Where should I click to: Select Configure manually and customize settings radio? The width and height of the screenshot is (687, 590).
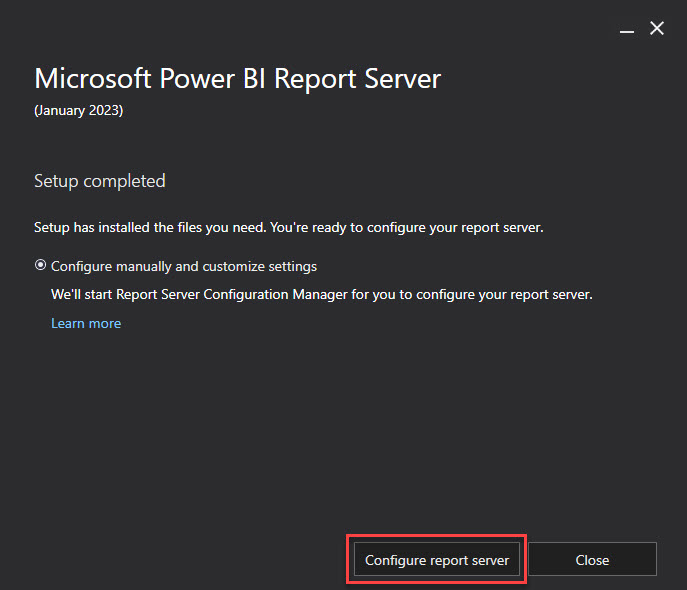(x=40, y=265)
